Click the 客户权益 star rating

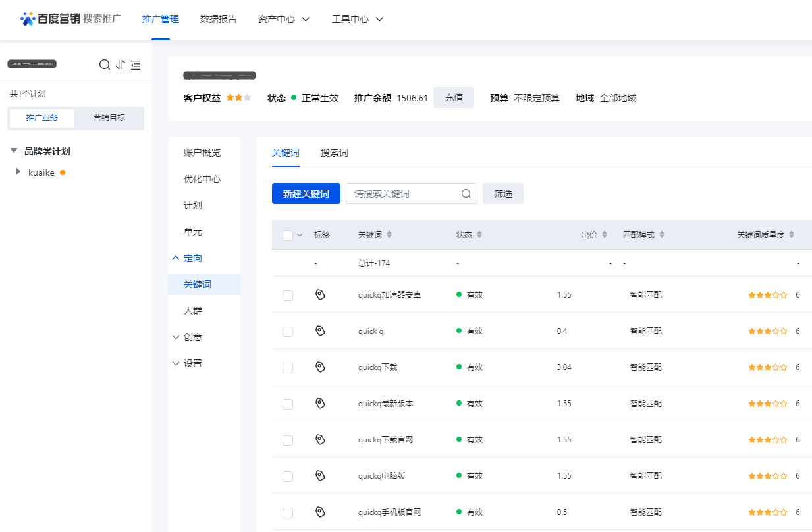click(x=238, y=98)
